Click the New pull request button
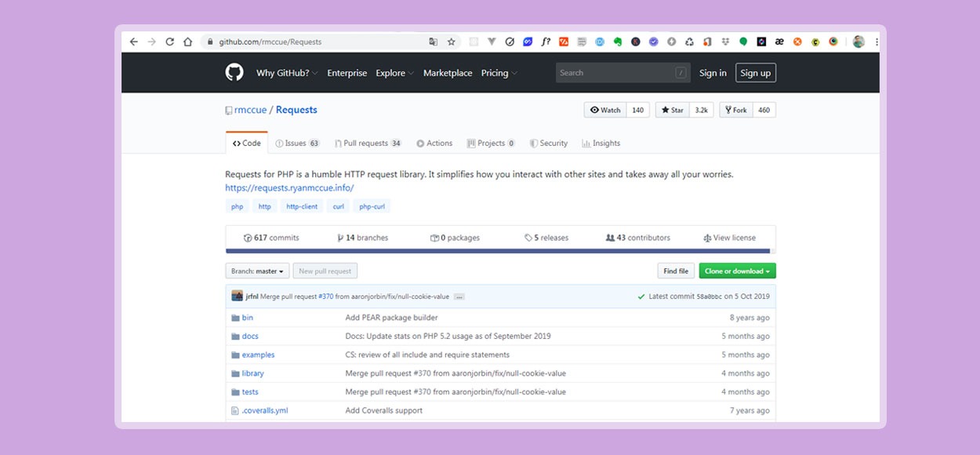Viewport: 980px width, 455px height. click(325, 271)
